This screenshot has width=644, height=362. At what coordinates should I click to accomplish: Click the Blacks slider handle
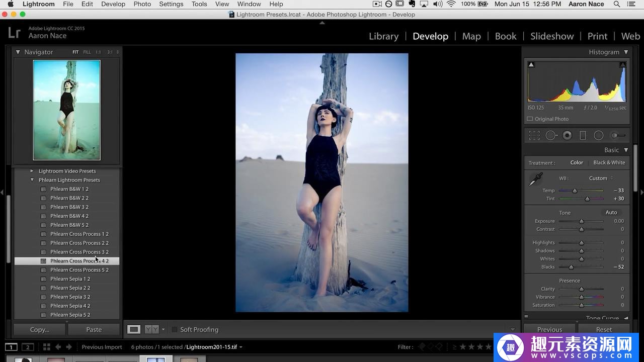571,267
